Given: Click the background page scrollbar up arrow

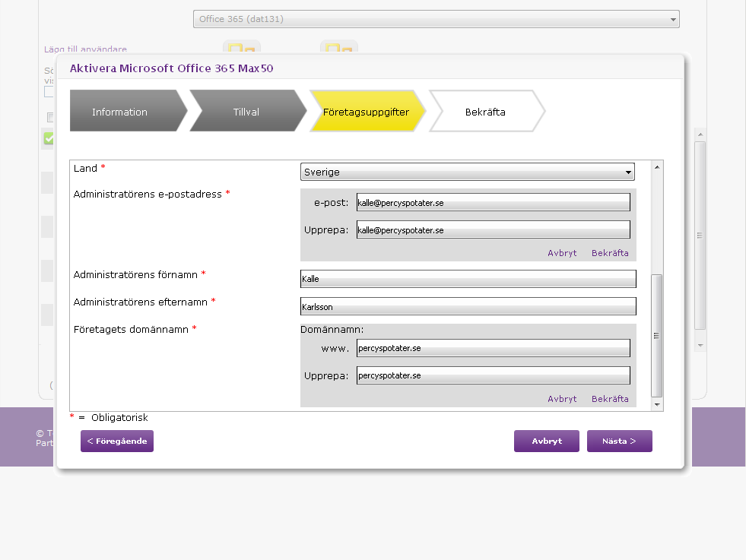Looking at the screenshot, I should point(700,134).
